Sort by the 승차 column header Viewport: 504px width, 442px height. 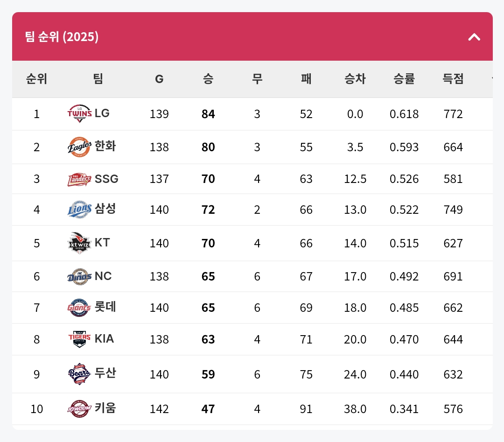coord(355,79)
